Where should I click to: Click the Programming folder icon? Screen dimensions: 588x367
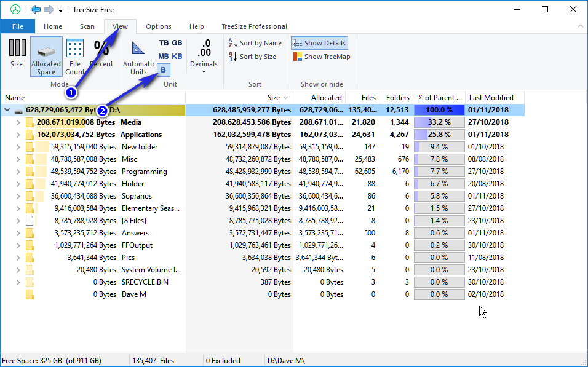point(30,172)
